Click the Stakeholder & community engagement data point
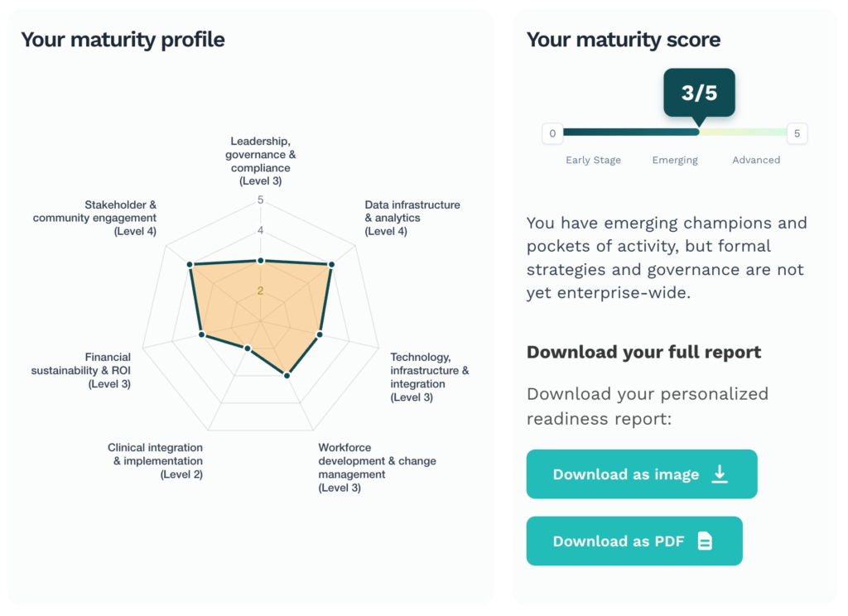This screenshot has width=848, height=616. pyautogui.click(x=190, y=265)
